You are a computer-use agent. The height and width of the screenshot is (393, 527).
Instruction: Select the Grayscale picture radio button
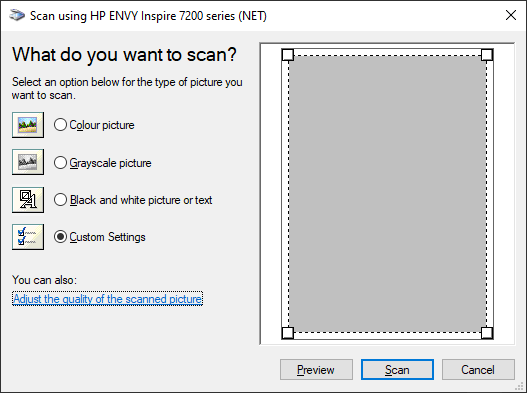pyautogui.click(x=60, y=163)
